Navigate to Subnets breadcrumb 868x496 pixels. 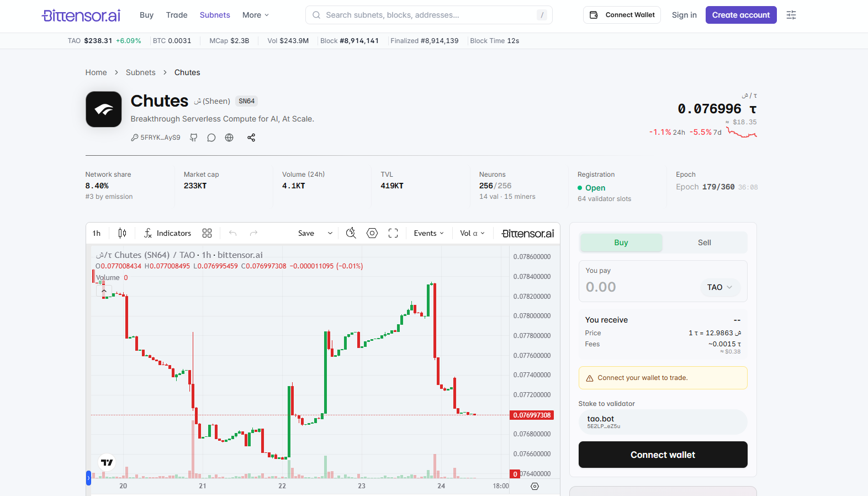point(141,72)
